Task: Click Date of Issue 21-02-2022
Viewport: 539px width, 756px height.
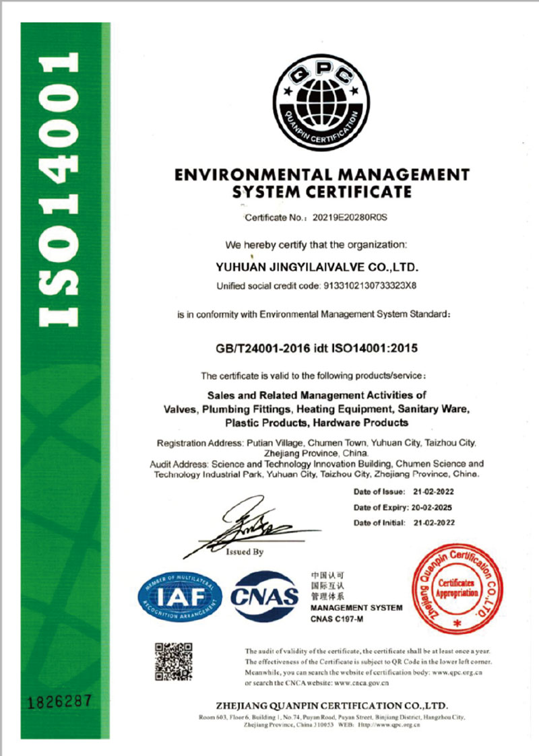Action: [404, 492]
